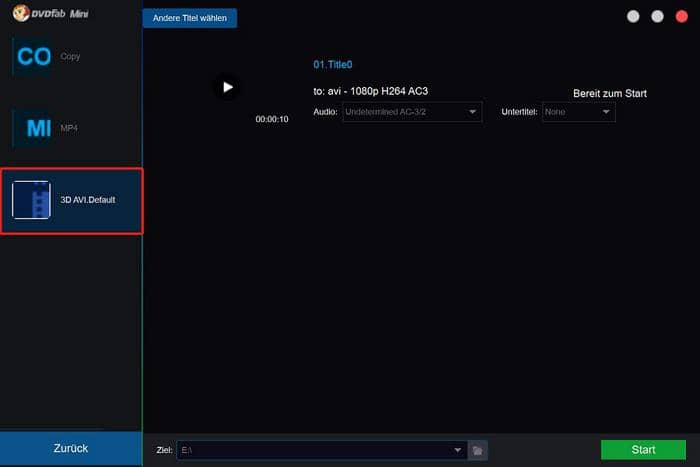Click Andere Titel wählen button
This screenshot has height=467, width=700.
coord(190,18)
